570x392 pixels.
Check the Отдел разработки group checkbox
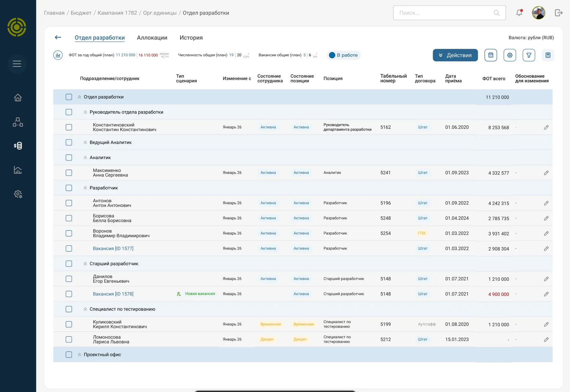click(x=69, y=97)
